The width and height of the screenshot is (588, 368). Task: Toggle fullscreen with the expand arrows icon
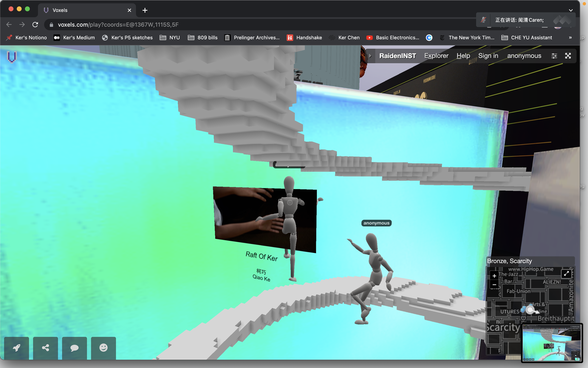click(x=568, y=56)
